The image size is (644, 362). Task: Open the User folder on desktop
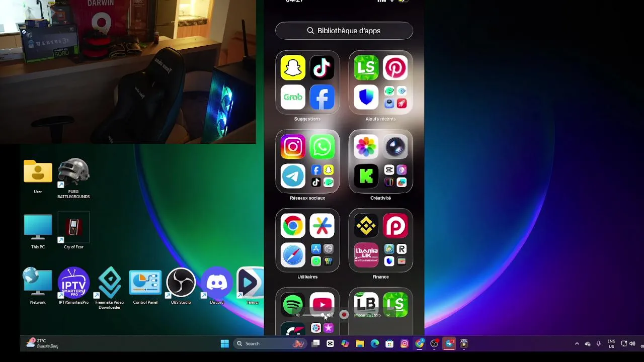38,177
